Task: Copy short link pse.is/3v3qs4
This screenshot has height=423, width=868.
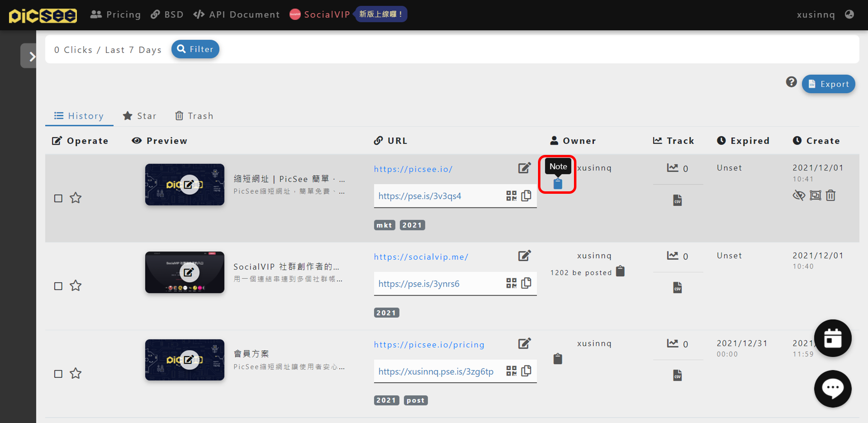Action: pos(526,196)
